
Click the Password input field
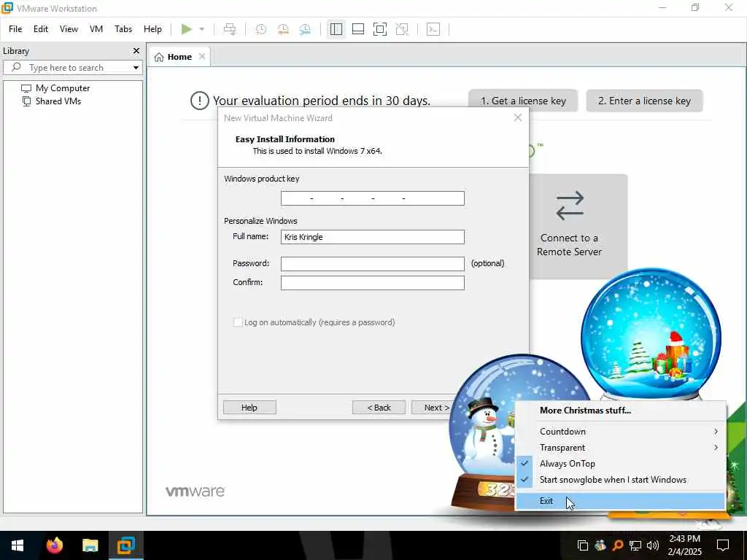[x=373, y=263]
